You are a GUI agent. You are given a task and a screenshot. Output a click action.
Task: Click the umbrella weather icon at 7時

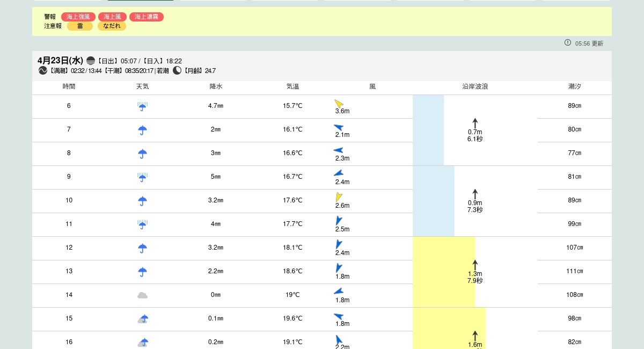pyautogui.click(x=142, y=130)
